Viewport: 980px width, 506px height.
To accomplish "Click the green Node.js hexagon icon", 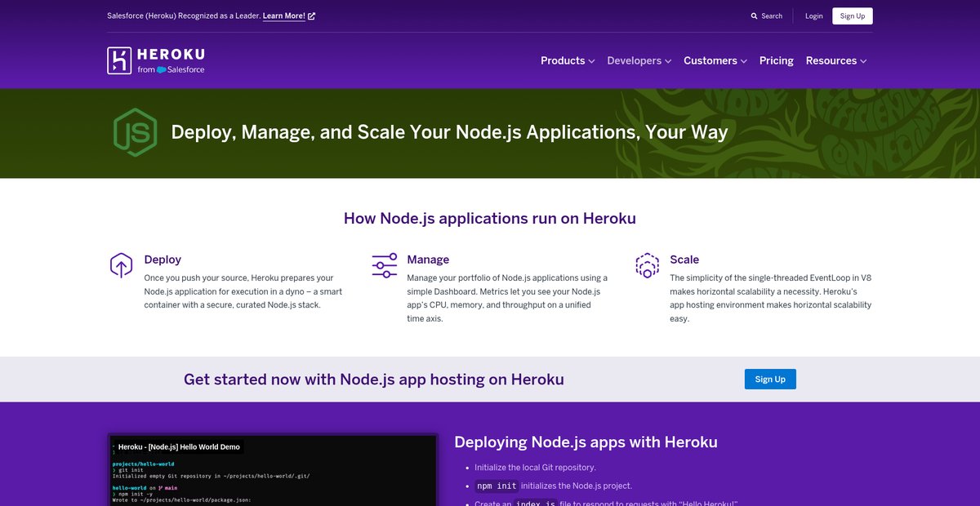I will pos(135,132).
